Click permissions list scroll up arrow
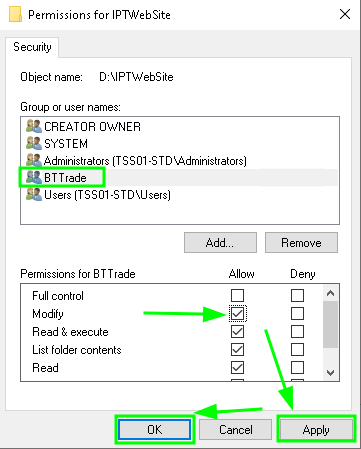Viewport: 361px width, 449px height. [330, 293]
